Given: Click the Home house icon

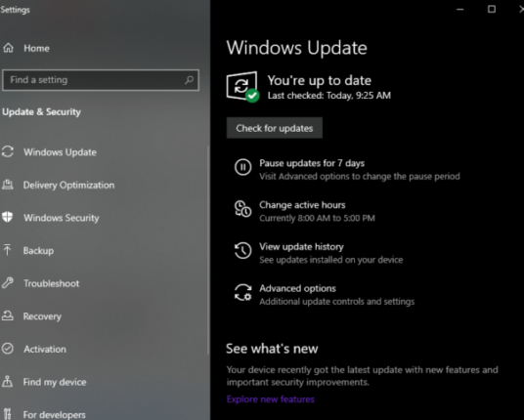Looking at the screenshot, I should [x=9, y=48].
